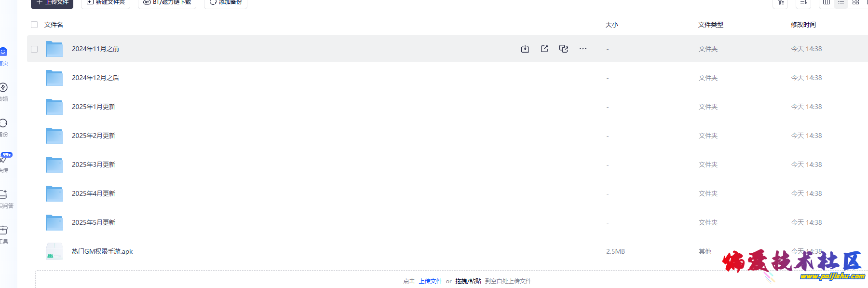Click folder icon of 2025年3月更新
This screenshot has width=868, height=288.
click(54, 165)
